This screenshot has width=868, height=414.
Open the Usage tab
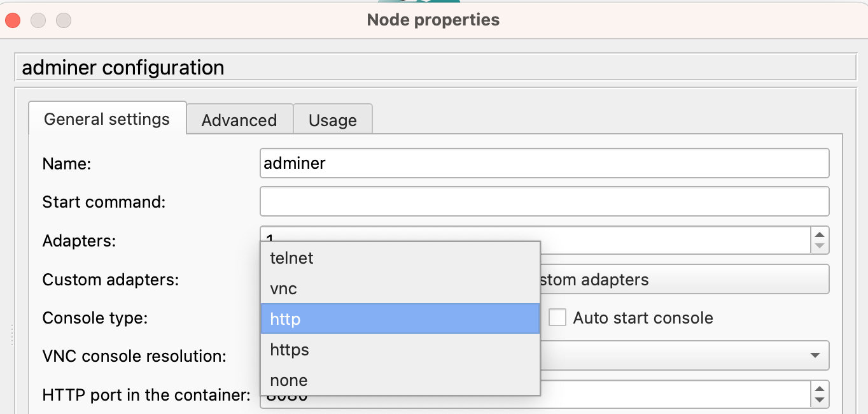pos(332,120)
